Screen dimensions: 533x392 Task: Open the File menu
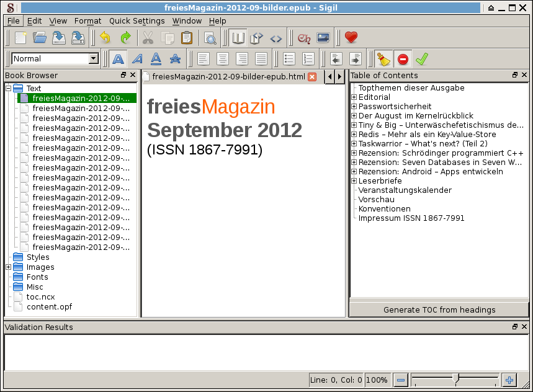point(14,21)
